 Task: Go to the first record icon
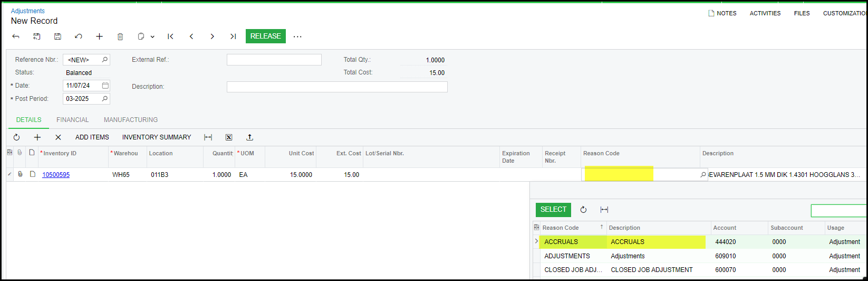[170, 36]
